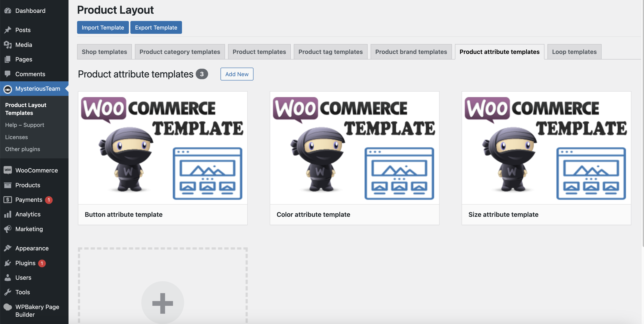Click the Add New button

click(237, 74)
